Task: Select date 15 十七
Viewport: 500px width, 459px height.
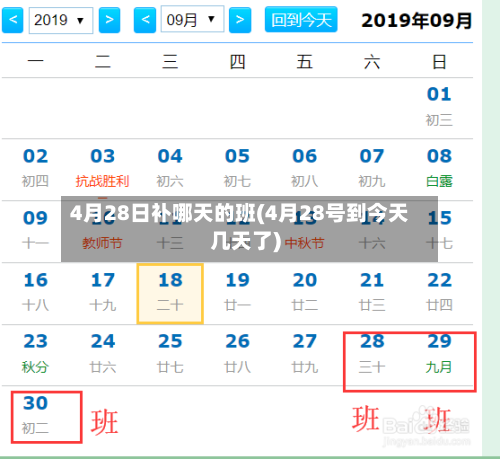Action: pyautogui.click(x=439, y=231)
